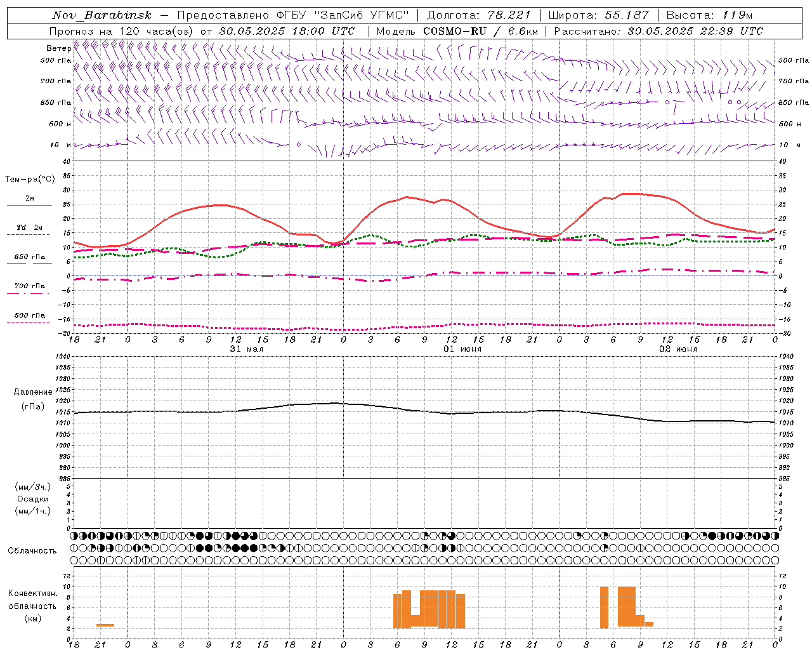Click the '(км)' unit under convective label
812x650 pixels.
tap(32, 618)
